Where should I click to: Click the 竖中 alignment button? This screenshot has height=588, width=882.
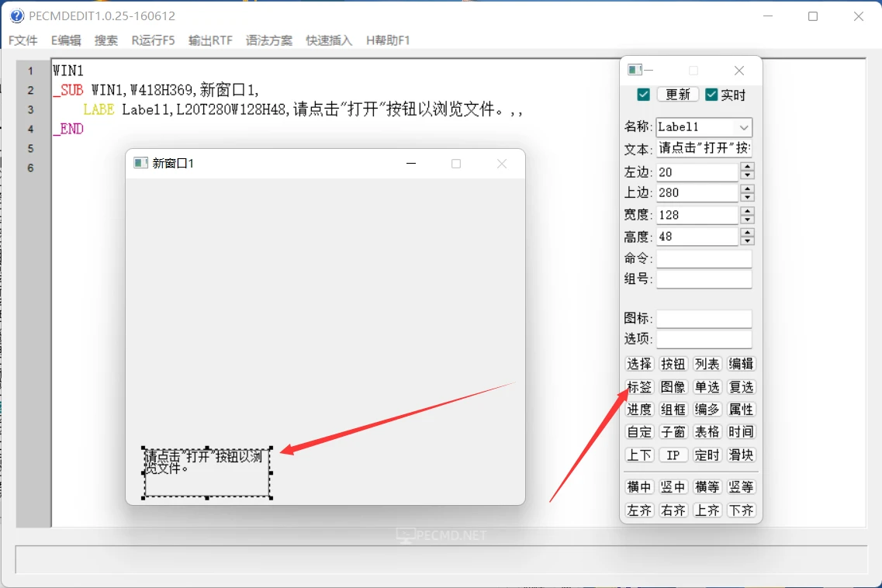point(673,487)
